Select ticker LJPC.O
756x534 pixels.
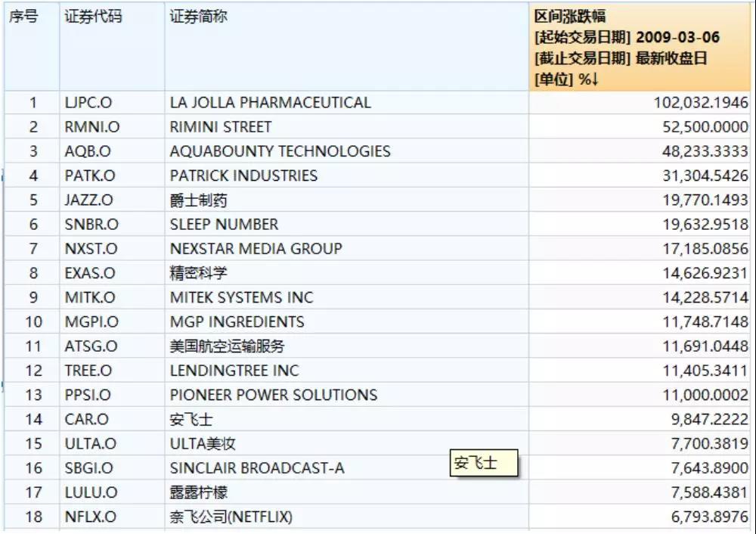click(88, 103)
